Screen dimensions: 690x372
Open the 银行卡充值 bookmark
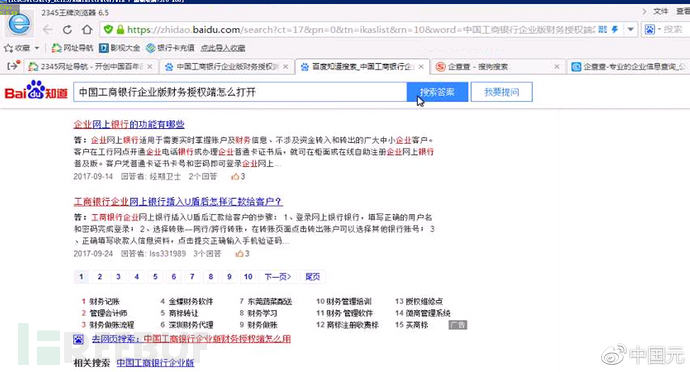coord(171,48)
